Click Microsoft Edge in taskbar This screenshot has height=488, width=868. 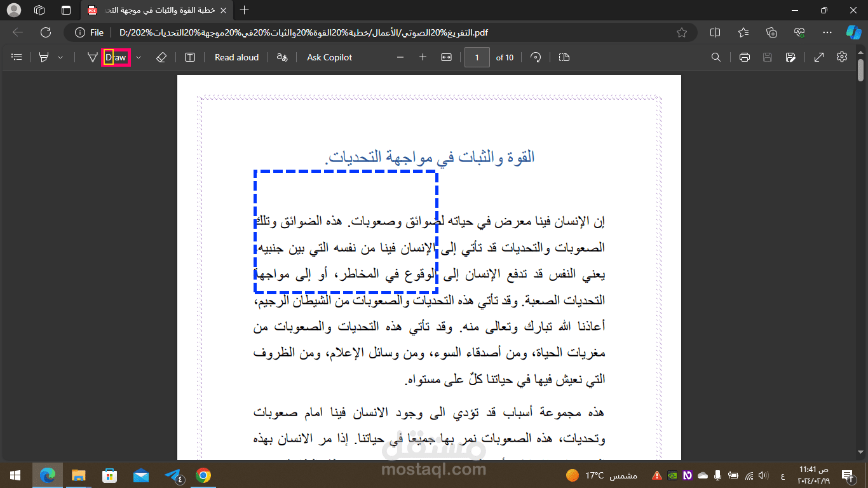[x=47, y=475]
